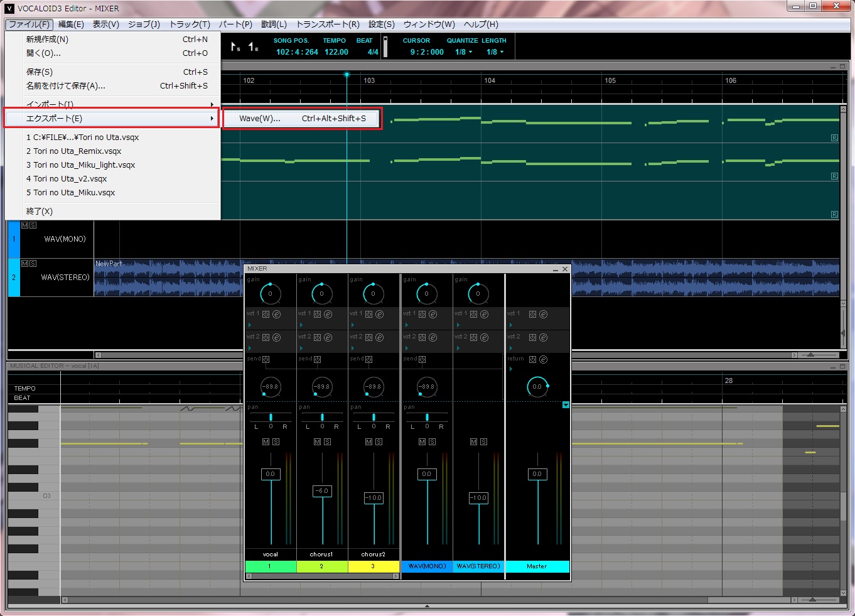Image resolution: width=855 pixels, height=616 pixels.
Task: Open recent file Tori no Uta_Remix.vsqx
Action: [x=113, y=151]
